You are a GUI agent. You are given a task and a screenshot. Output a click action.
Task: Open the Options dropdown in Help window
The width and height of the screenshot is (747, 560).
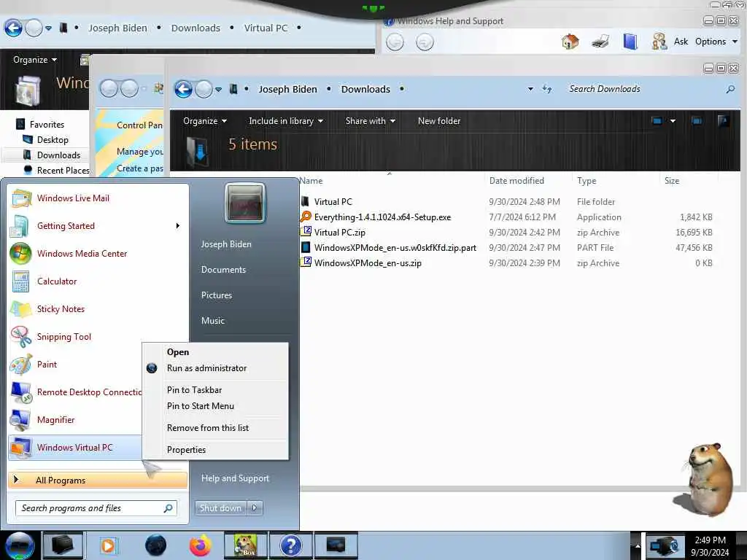pos(716,42)
